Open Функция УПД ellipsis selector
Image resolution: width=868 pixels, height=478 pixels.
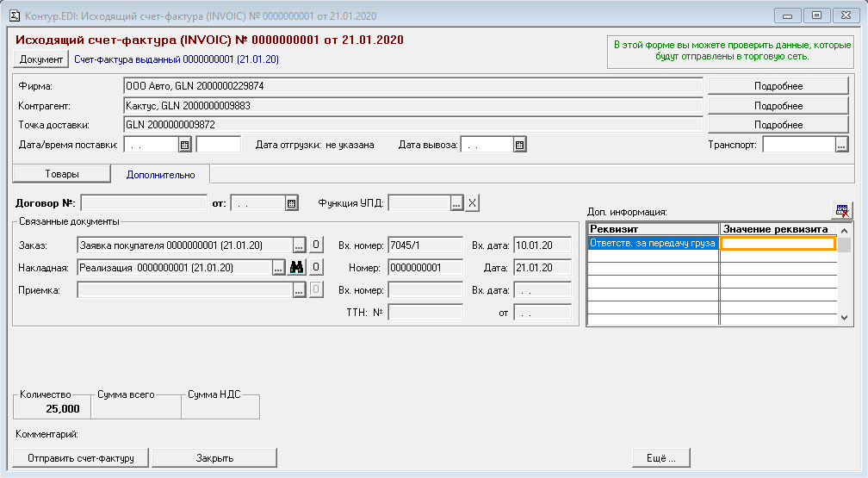(457, 203)
